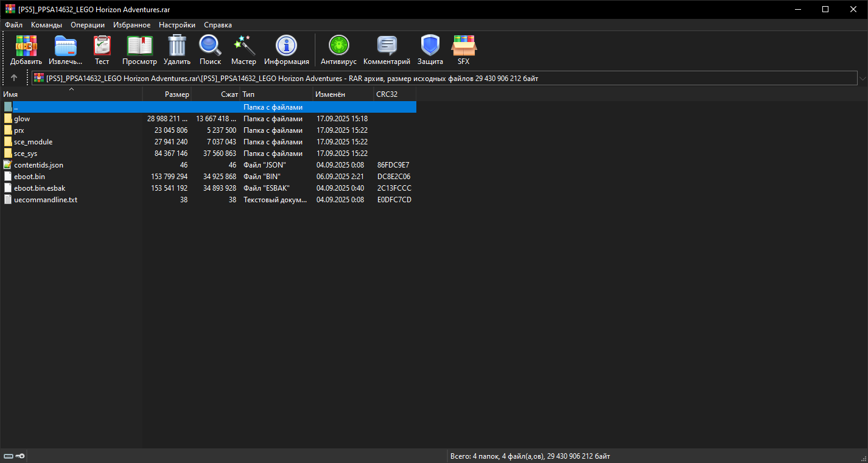Sort by the Сжат column header
868x463 pixels.
[215, 94]
